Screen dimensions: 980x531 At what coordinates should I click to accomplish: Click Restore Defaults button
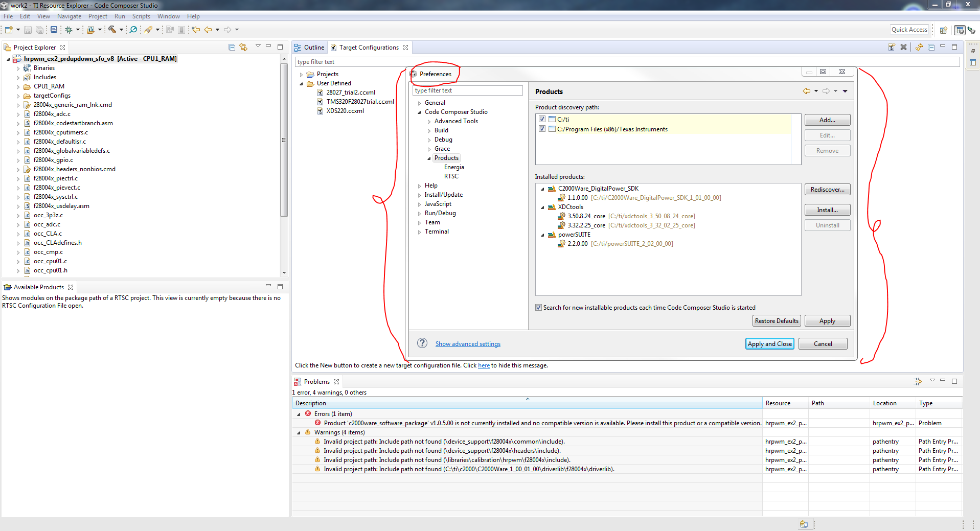point(777,321)
